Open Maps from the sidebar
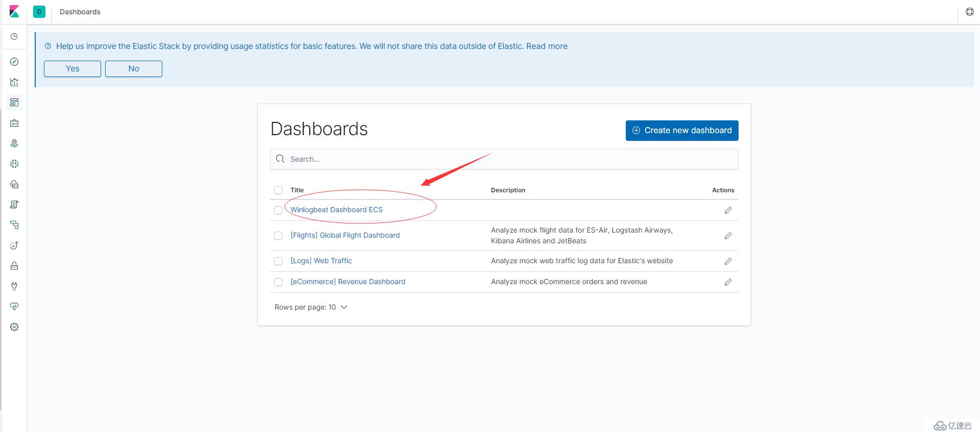 coord(14,143)
